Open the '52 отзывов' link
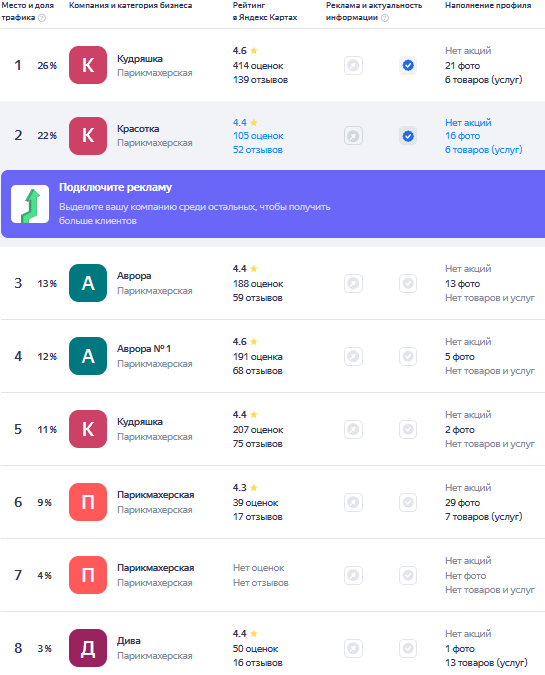Image resolution: width=545 pixels, height=675 pixels. click(x=258, y=150)
